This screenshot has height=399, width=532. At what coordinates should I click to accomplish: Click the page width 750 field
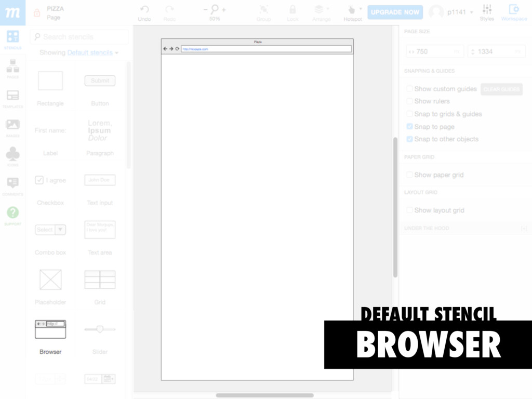point(435,51)
